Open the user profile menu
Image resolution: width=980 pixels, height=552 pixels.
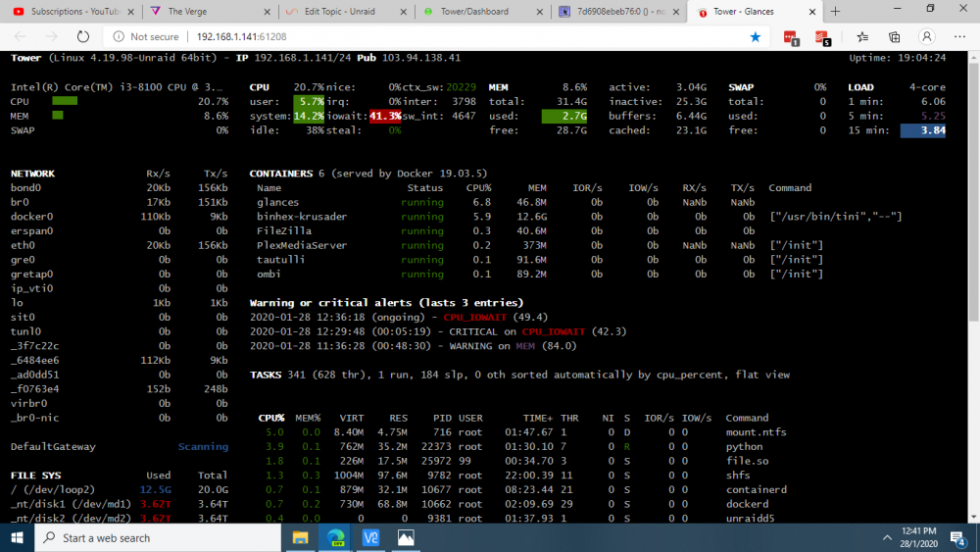(926, 37)
